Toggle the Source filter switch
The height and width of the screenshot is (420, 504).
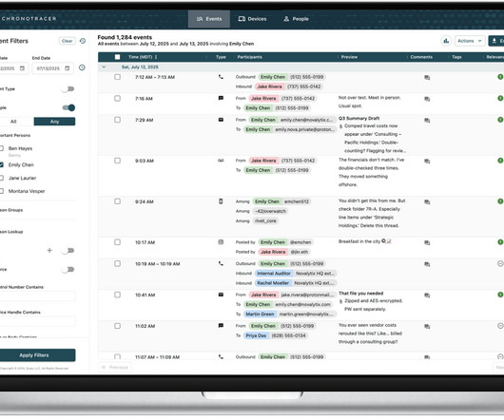(68, 270)
